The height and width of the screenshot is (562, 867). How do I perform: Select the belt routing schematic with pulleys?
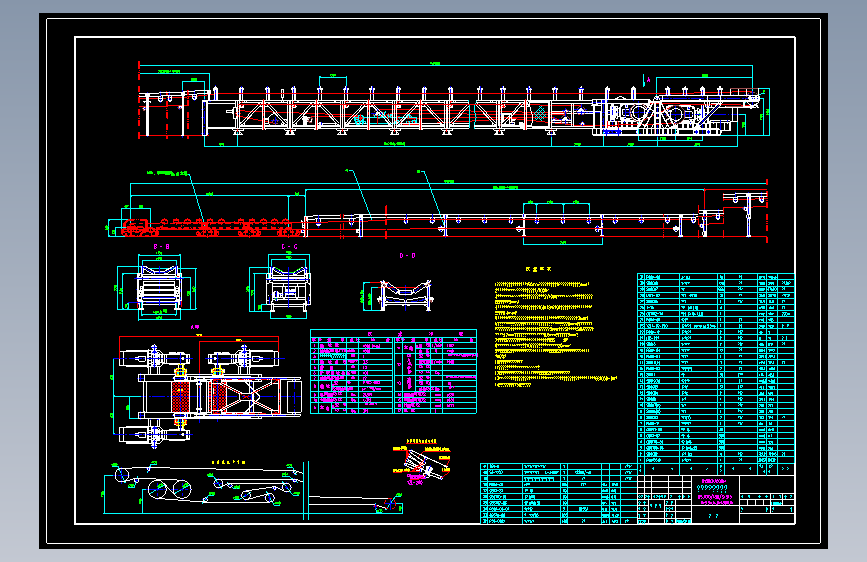253,491
